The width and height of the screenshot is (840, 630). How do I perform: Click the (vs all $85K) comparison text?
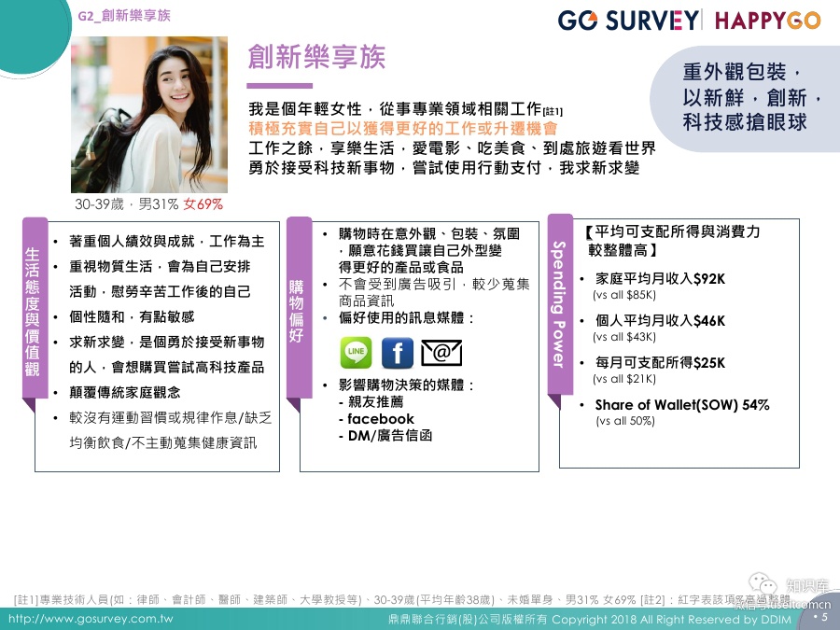[624, 295]
